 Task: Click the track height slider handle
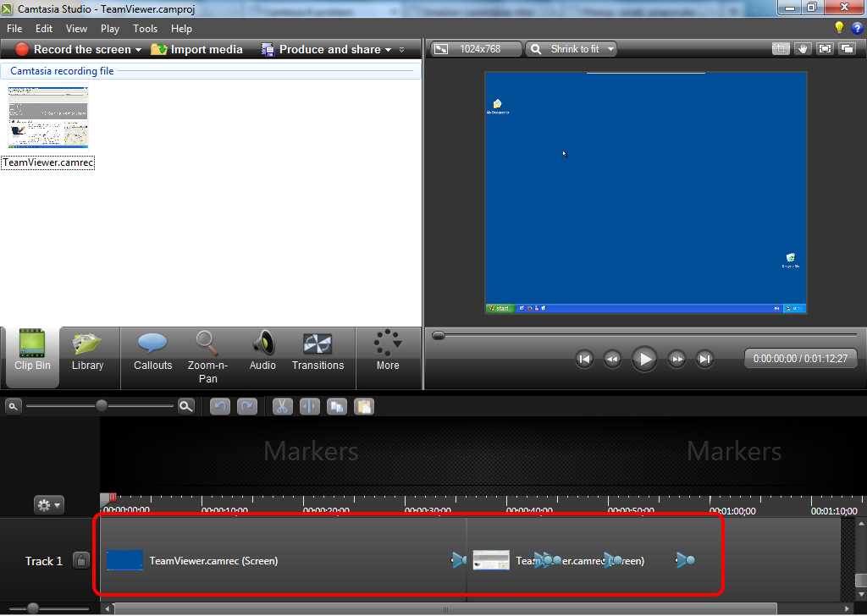[x=33, y=608]
